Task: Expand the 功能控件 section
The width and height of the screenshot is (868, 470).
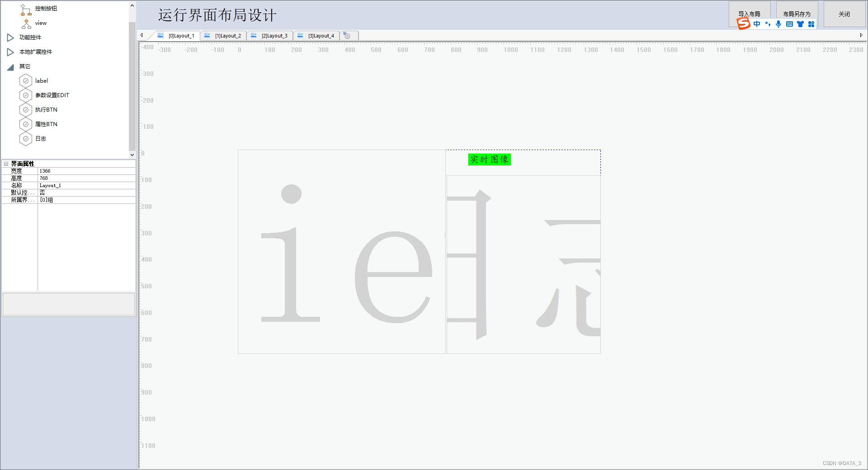Action: 10,38
